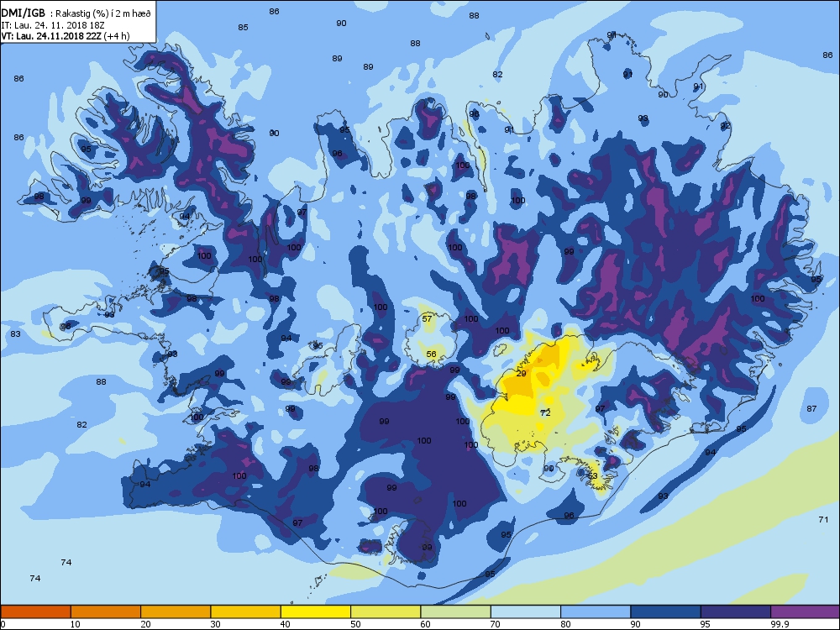Click the 0–10 dark orange legend swatch
840x630 pixels.
click(36, 612)
